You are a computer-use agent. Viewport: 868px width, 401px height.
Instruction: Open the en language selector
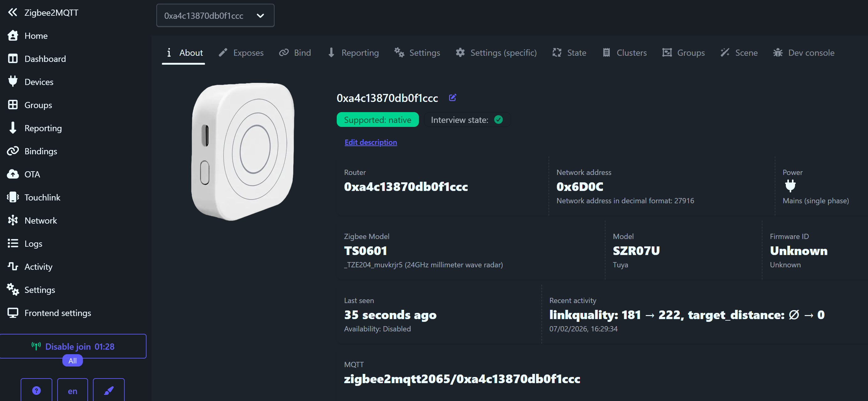[72, 391]
